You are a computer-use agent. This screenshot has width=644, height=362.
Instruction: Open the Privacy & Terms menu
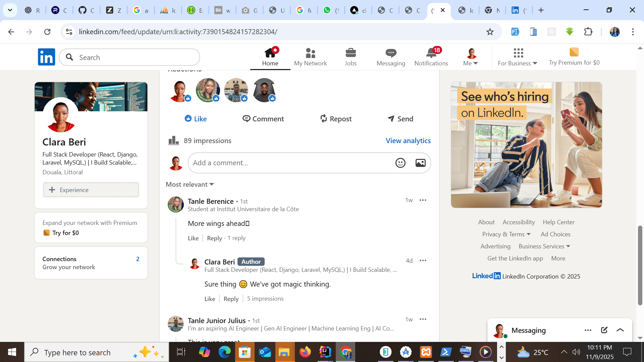click(x=506, y=234)
